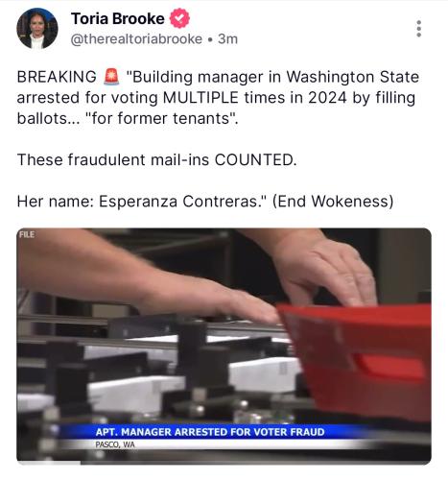448x480 pixels.
Task: Click the FILE label on video
Action: [27, 234]
